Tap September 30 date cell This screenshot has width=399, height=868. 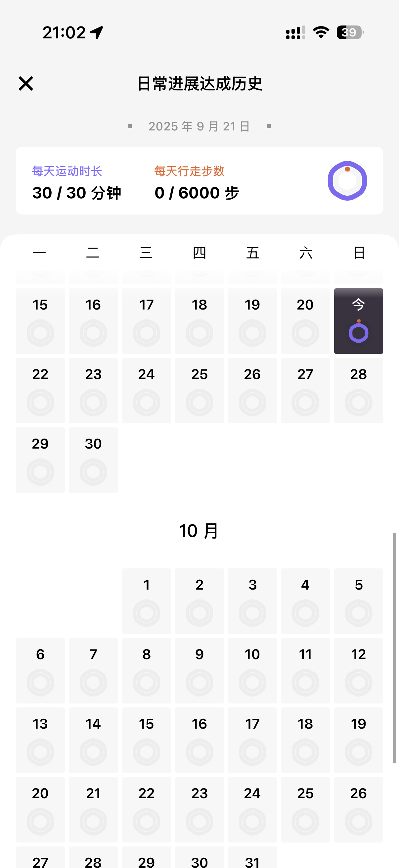93,460
